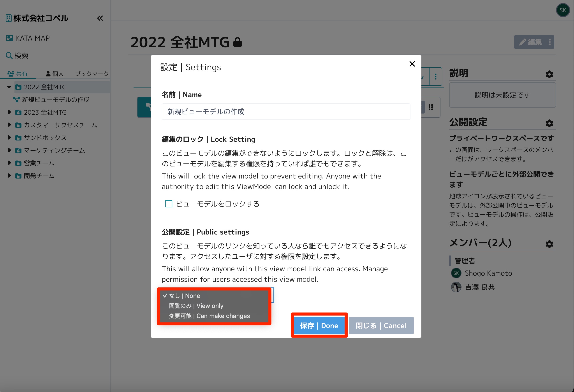Image resolution: width=574 pixels, height=392 pixels.
Task: Open the more options dots beside 編集
Action: click(550, 42)
